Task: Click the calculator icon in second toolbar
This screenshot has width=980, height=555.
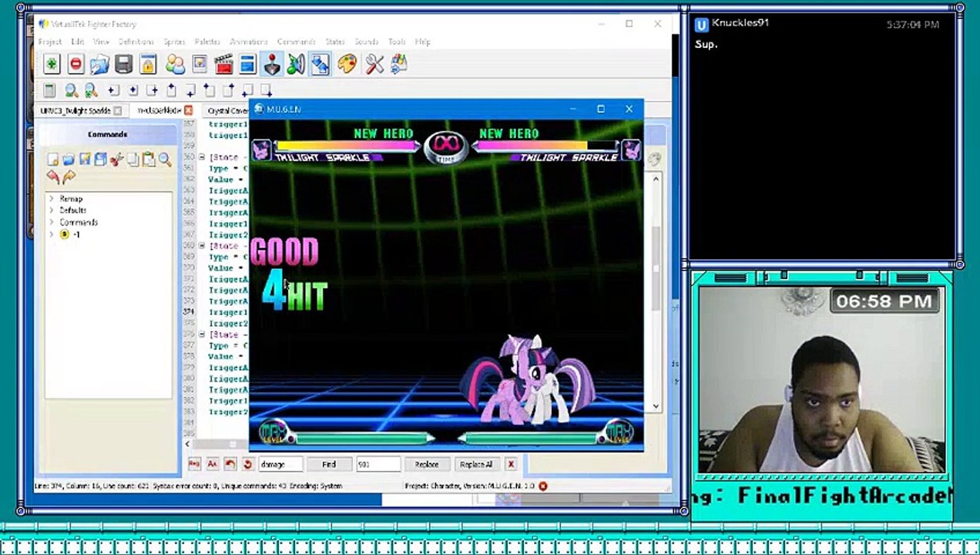Action: tap(49, 90)
